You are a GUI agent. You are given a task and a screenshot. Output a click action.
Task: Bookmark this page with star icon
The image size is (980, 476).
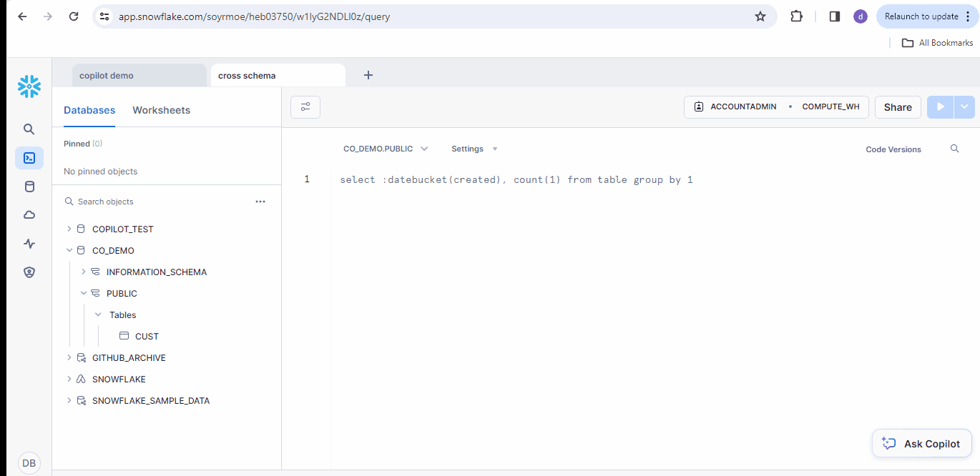click(760, 16)
